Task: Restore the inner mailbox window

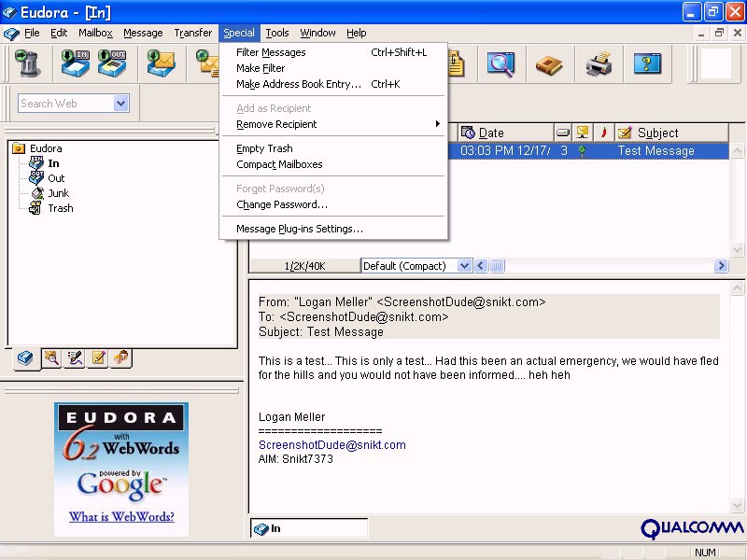Action: coord(719,34)
